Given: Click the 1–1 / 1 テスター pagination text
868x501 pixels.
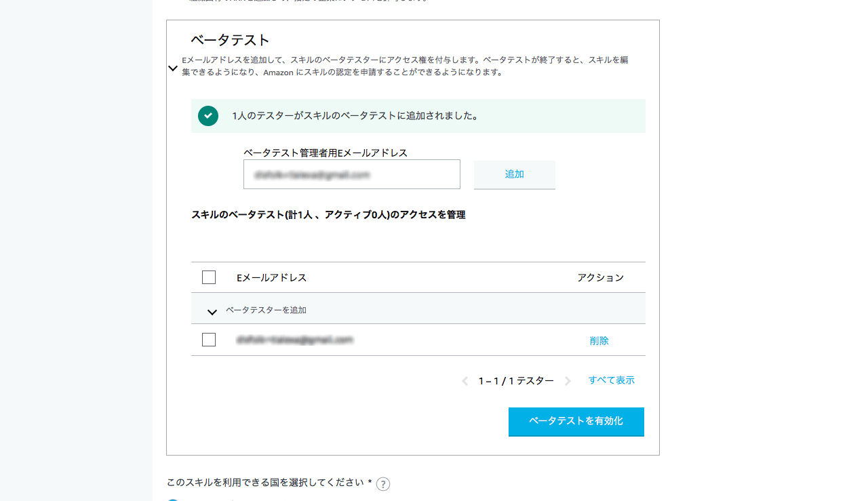Looking at the screenshot, I should click(516, 381).
